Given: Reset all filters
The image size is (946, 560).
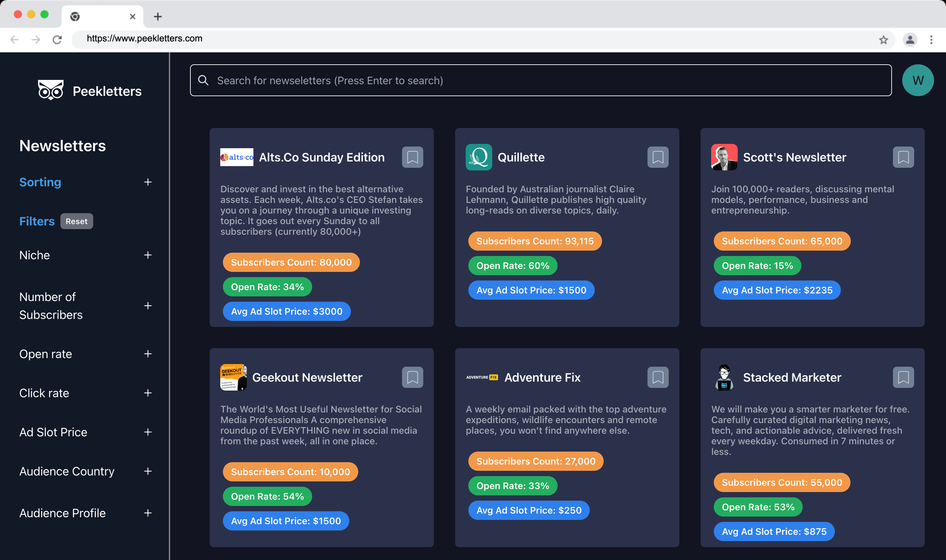Looking at the screenshot, I should pyautogui.click(x=76, y=221).
